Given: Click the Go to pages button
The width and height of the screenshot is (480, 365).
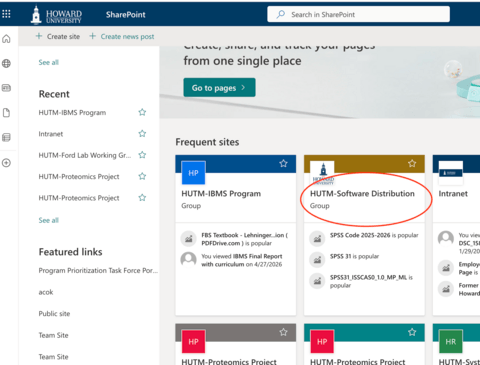Looking at the screenshot, I should pos(219,88).
